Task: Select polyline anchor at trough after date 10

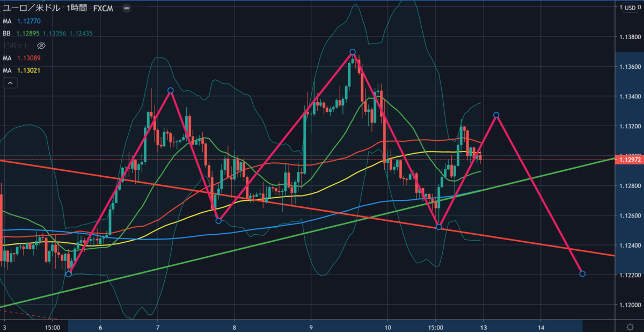Action: tap(438, 227)
